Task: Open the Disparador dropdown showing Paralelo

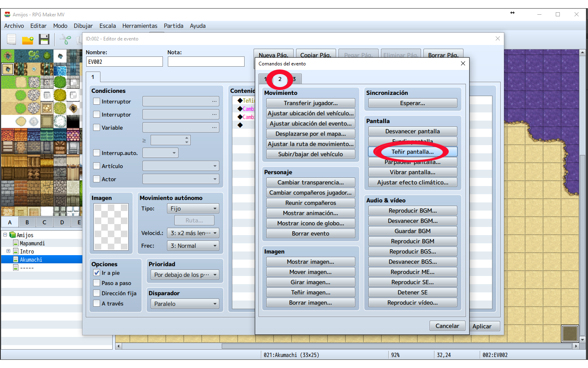Action: pos(185,304)
